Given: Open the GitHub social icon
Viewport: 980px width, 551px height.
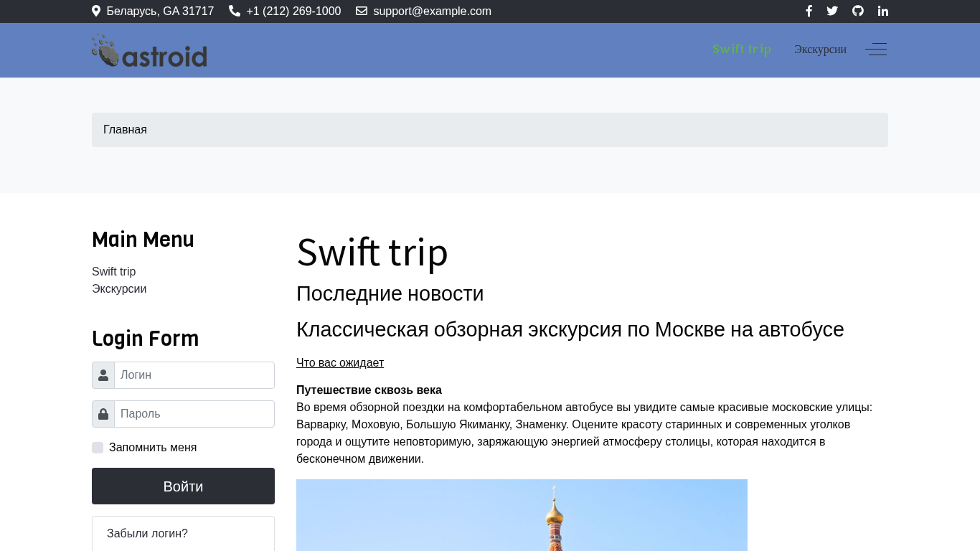Looking at the screenshot, I should click(857, 11).
